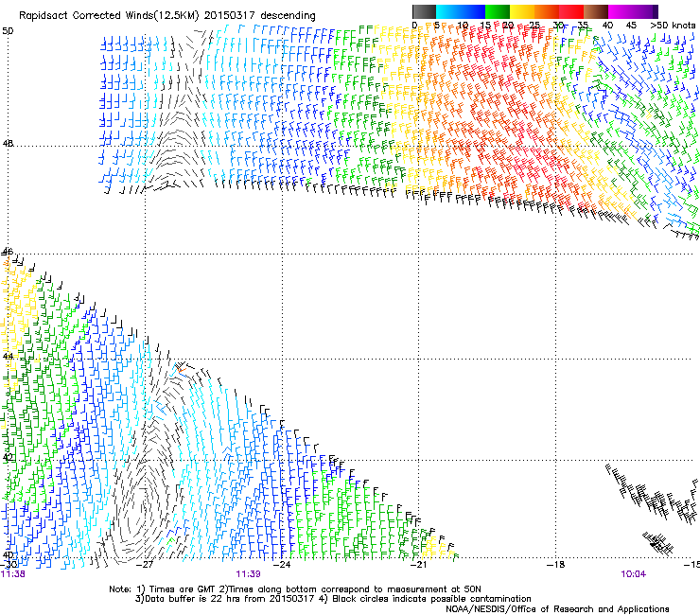Click the '45' legend scale label

point(631,25)
